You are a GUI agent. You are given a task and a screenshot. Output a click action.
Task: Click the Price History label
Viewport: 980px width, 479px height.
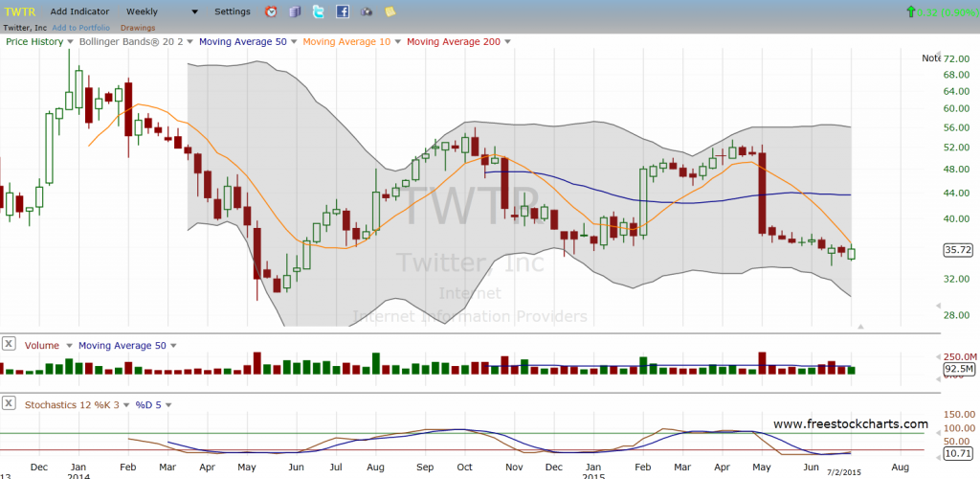tap(34, 42)
